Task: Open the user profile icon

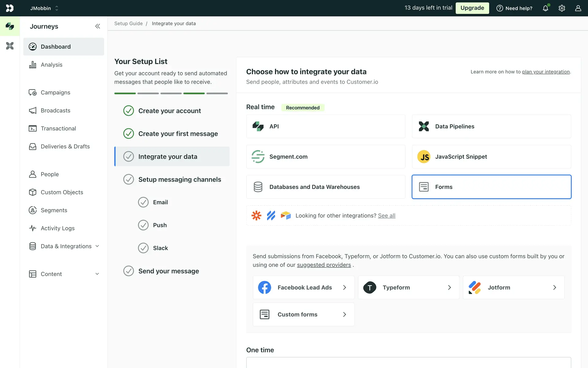Action: pyautogui.click(x=578, y=8)
